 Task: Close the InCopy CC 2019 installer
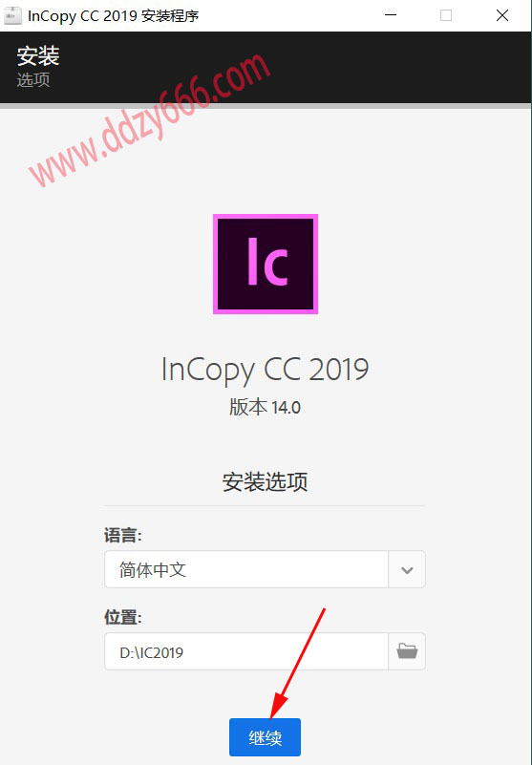(x=502, y=15)
